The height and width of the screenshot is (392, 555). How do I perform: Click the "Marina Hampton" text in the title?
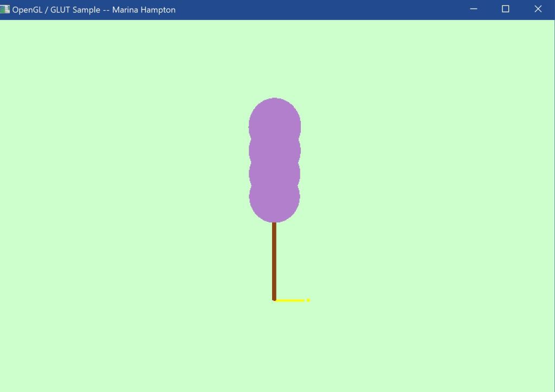coord(144,10)
